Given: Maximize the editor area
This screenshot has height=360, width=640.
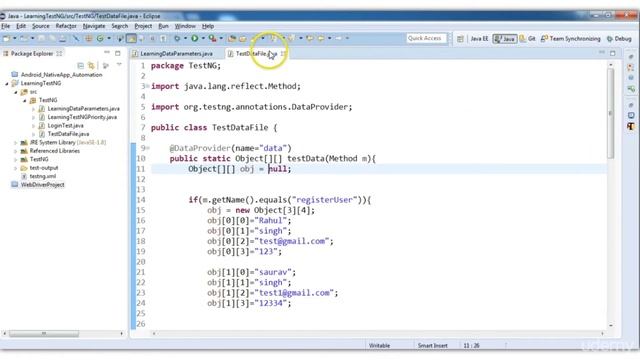Looking at the screenshot, I should pyautogui.click(x=613, y=53).
